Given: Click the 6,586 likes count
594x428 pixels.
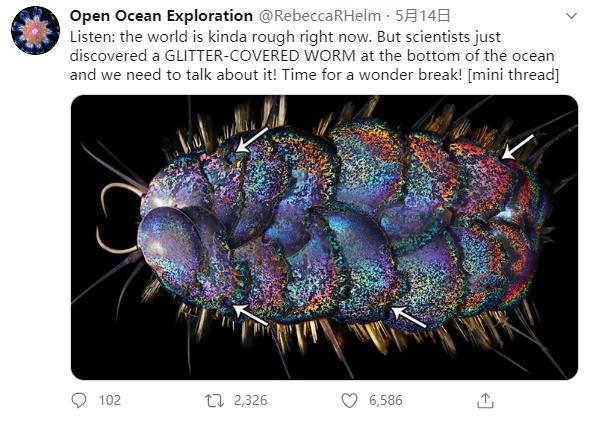Looking at the screenshot, I should (386, 400).
